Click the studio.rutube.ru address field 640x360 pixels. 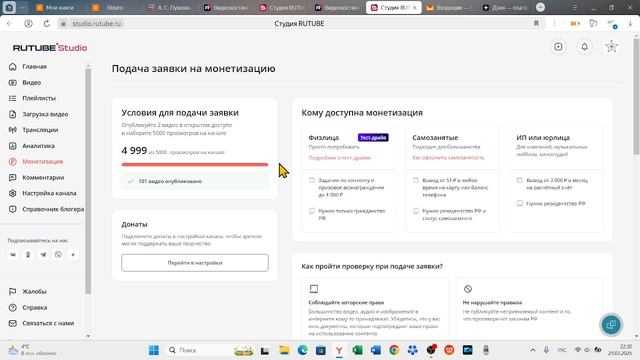click(97, 24)
